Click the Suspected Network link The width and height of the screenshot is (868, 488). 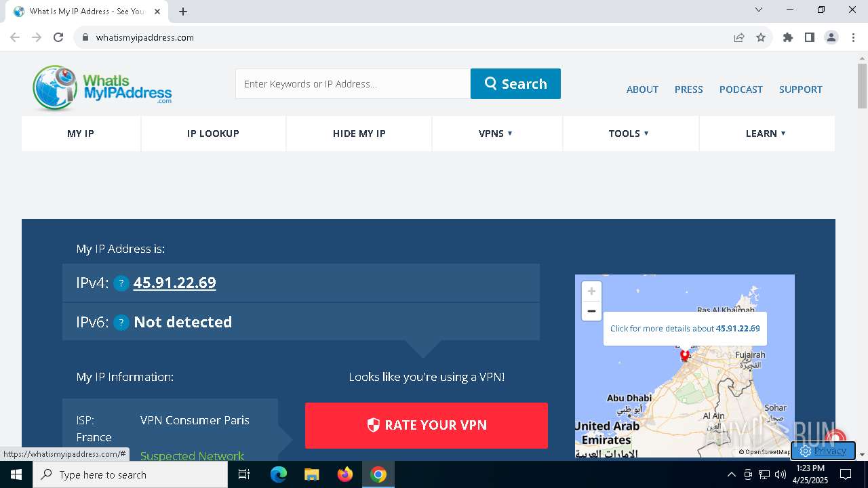pyautogui.click(x=192, y=455)
